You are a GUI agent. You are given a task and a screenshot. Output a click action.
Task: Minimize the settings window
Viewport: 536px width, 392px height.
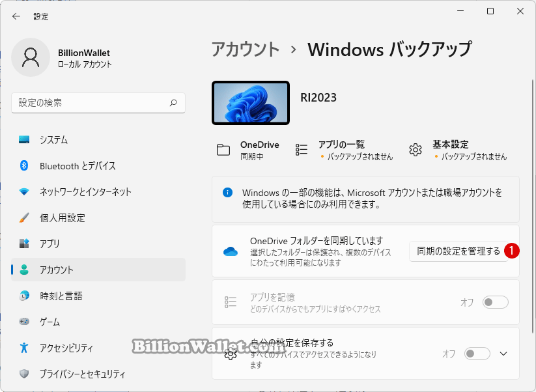460,11
